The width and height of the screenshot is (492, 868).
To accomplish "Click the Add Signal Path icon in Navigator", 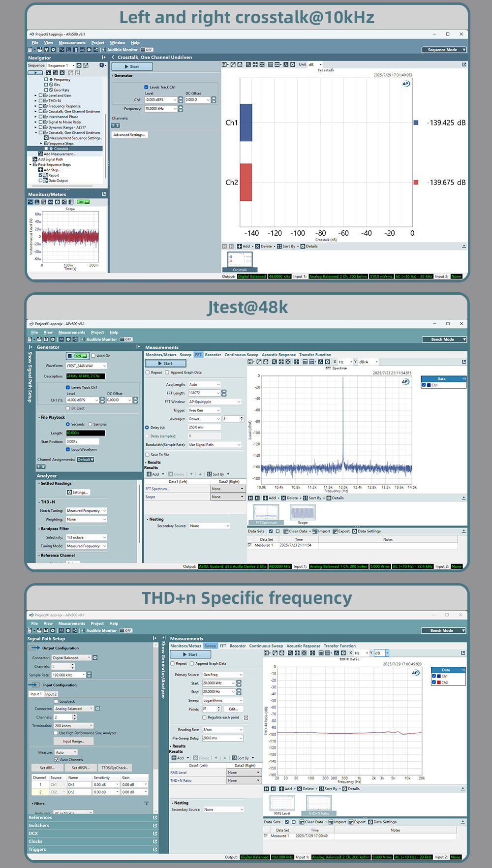I will pos(35,159).
